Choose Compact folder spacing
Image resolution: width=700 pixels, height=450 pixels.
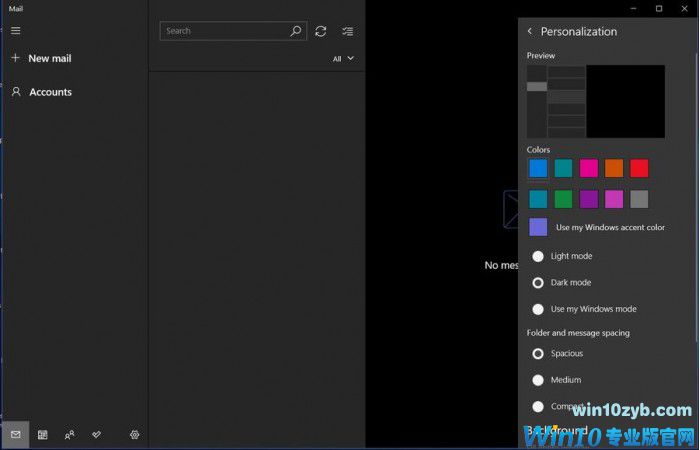[538, 407]
